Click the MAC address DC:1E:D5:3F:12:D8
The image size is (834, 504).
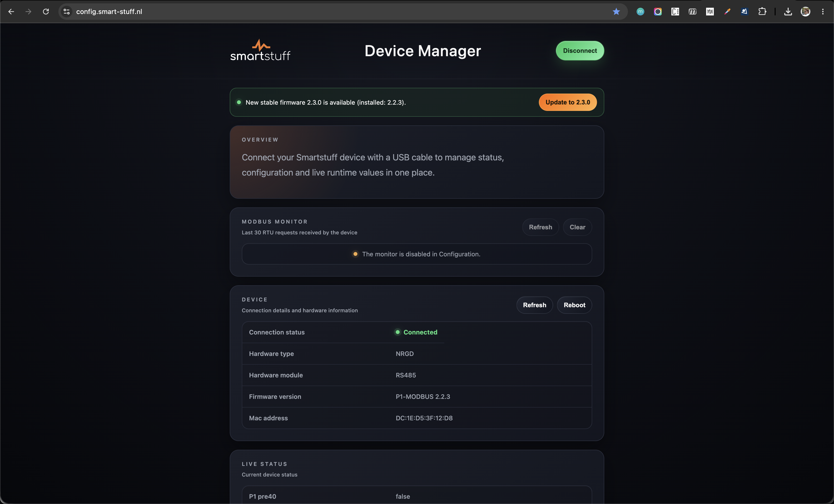(x=424, y=418)
